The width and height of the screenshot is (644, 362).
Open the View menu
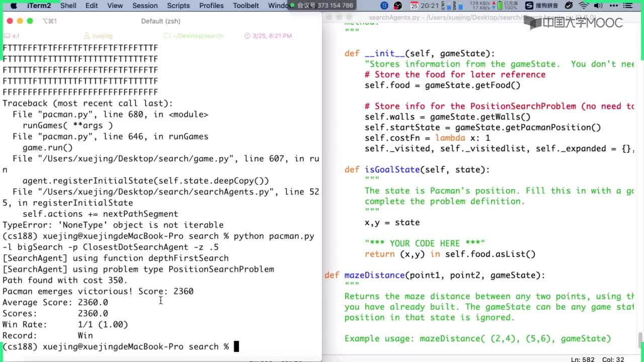click(115, 6)
